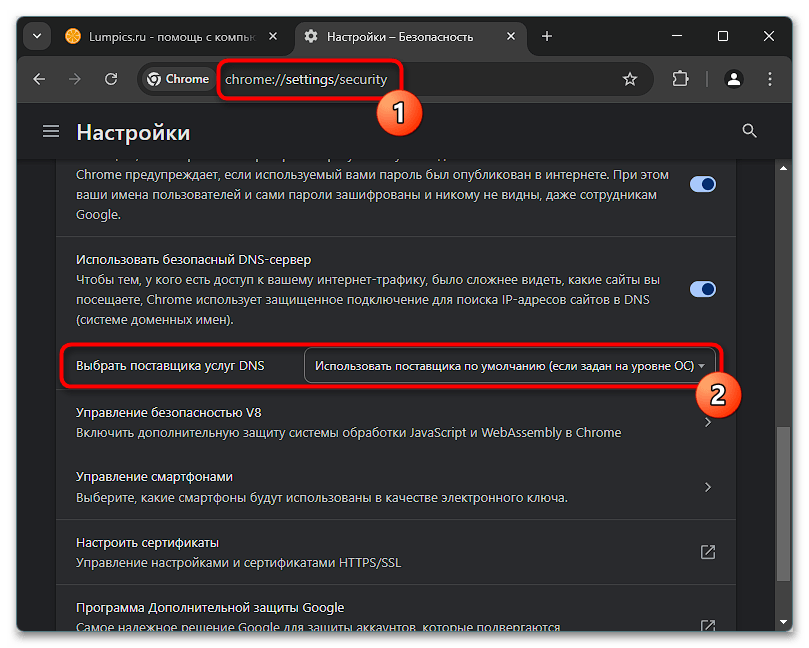The width and height of the screenshot is (809, 648).
Task: Click the vertical scrollbar thumb
Action: pyautogui.click(x=783, y=503)
